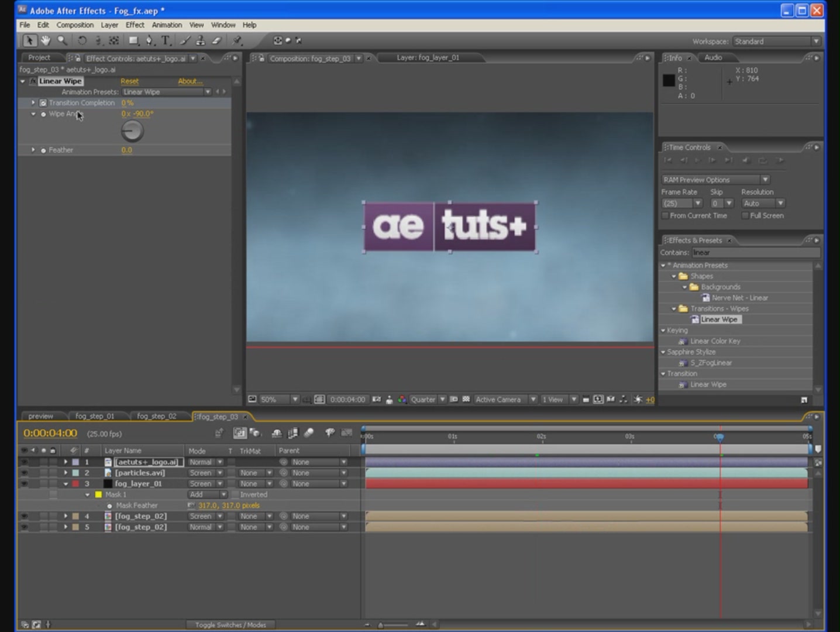Hide the particles.avi layer eye
840x632 pixels.
(x=25, y=473)
